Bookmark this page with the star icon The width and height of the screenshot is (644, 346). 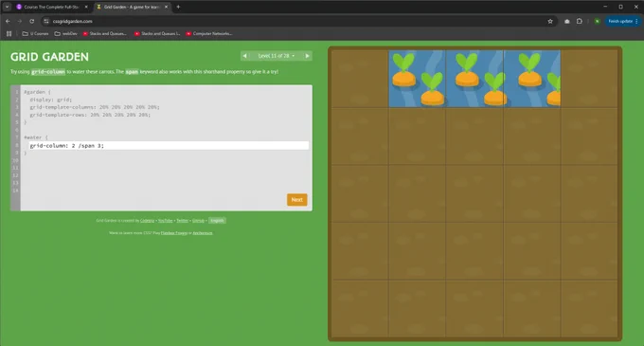pyautogui.click(x=550, y=22)
